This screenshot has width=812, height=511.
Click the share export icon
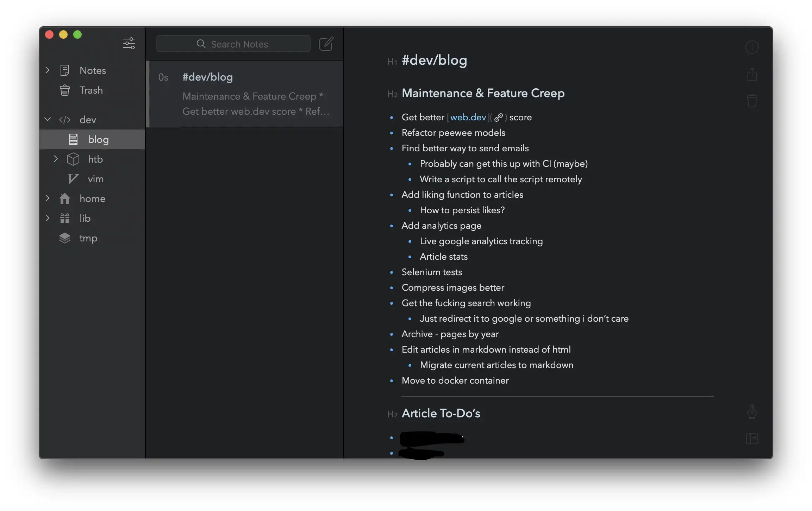(x=752, y=74)
